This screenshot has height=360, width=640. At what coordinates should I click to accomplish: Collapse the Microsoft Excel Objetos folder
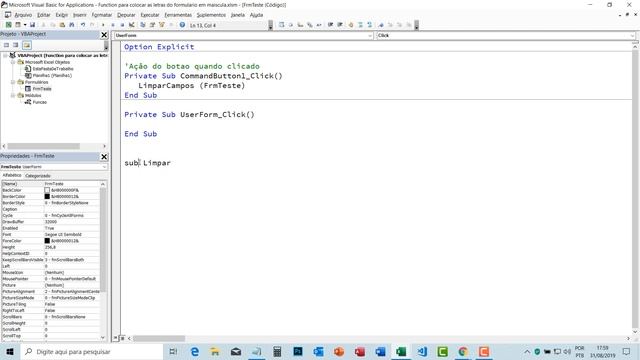tap(13, 62)
